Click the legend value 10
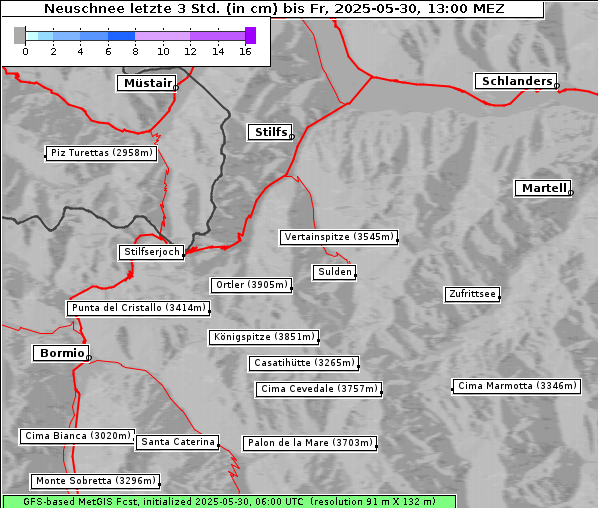598x508 pixels. (x=163, y=51)
